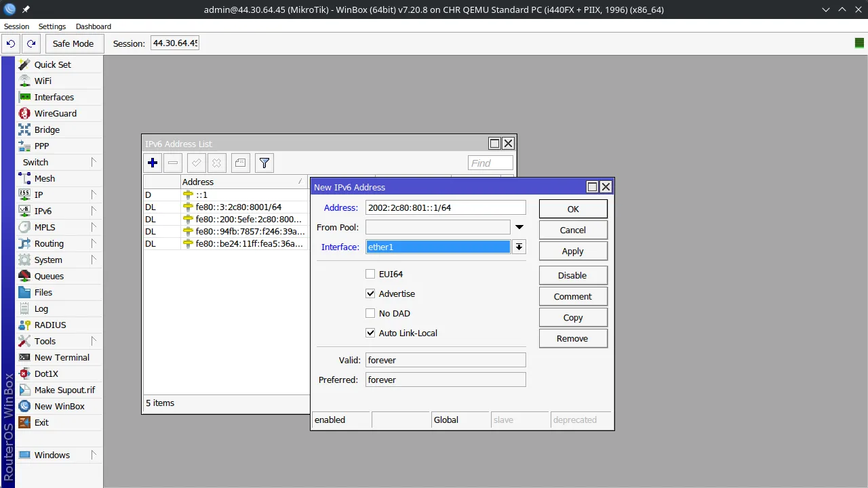
Task: Open the Dashboard menu
Action: [x=94, y=26]
